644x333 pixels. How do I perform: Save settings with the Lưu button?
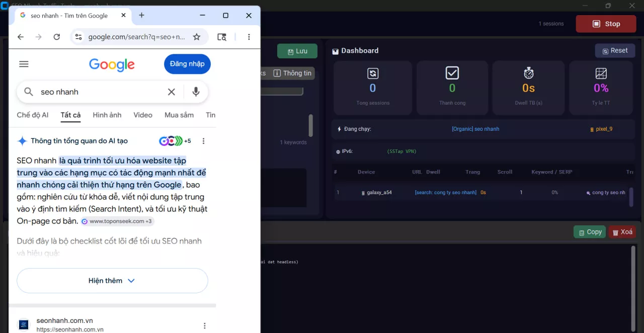pyautogui.click(x=297, y=51)
